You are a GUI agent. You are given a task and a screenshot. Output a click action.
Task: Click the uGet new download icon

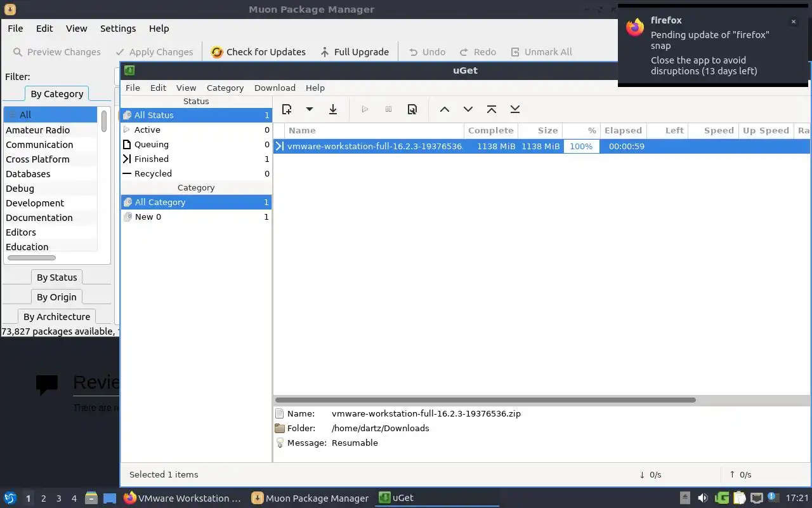(x=287, y=109)
